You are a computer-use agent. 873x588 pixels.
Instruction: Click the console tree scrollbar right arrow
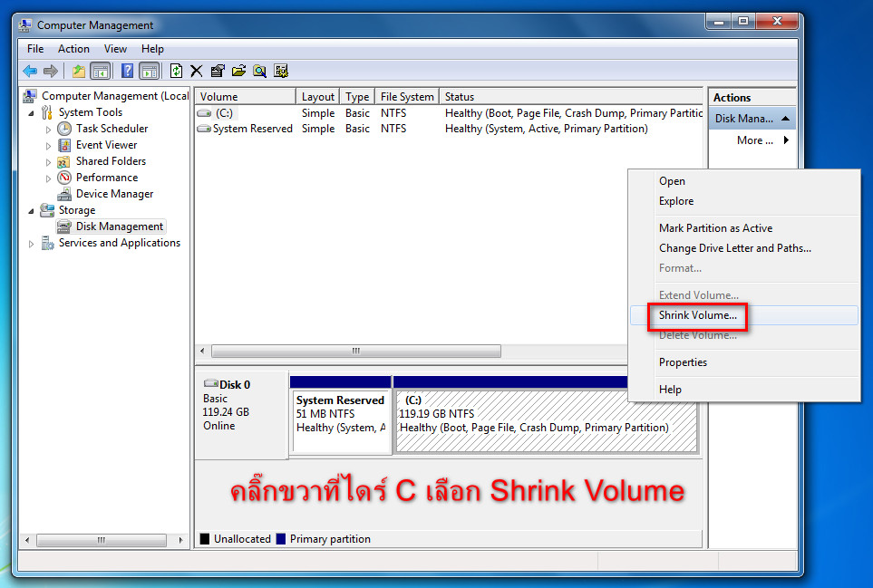pos(181,540)
